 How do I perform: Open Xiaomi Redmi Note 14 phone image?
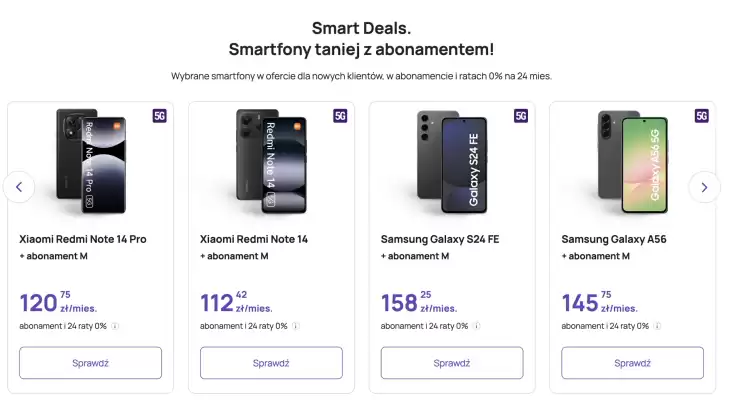(272, 161)
